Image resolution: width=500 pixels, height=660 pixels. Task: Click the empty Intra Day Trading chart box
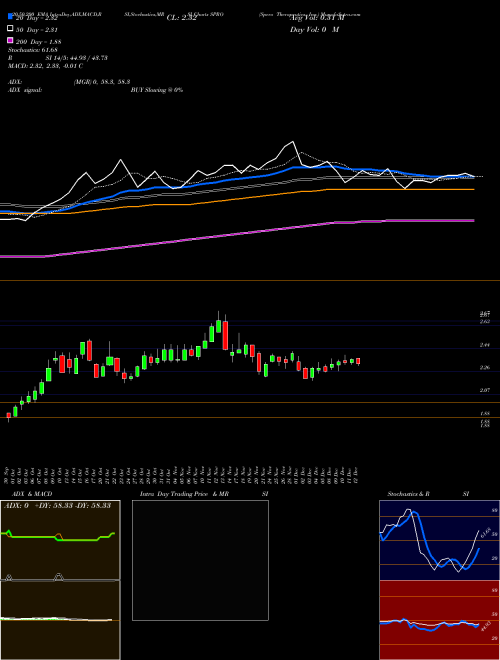coord(200,560)
